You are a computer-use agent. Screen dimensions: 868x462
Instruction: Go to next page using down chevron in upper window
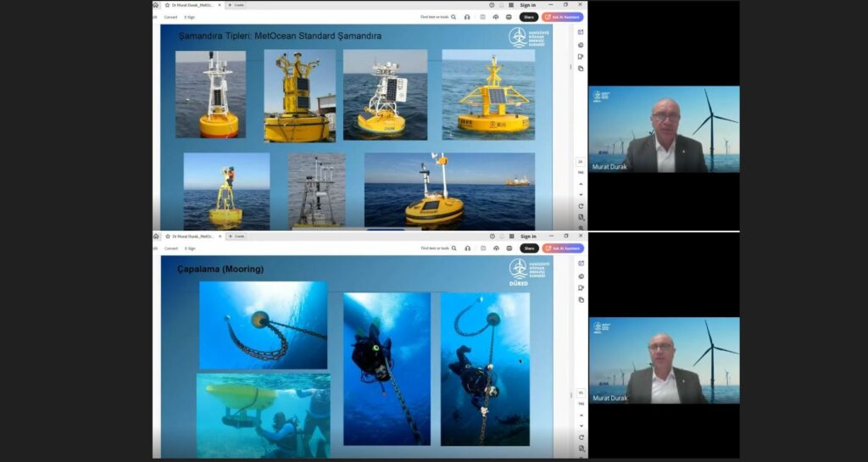point(581,194)
